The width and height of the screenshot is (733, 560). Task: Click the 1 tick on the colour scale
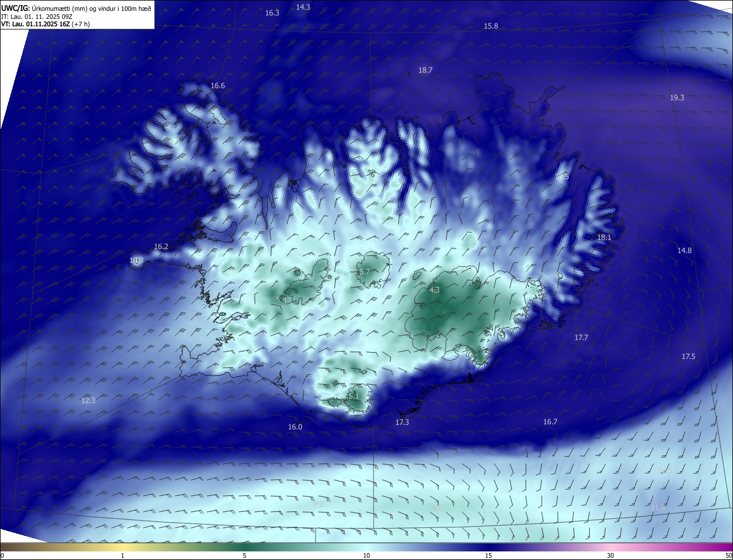tap(123, 556)
